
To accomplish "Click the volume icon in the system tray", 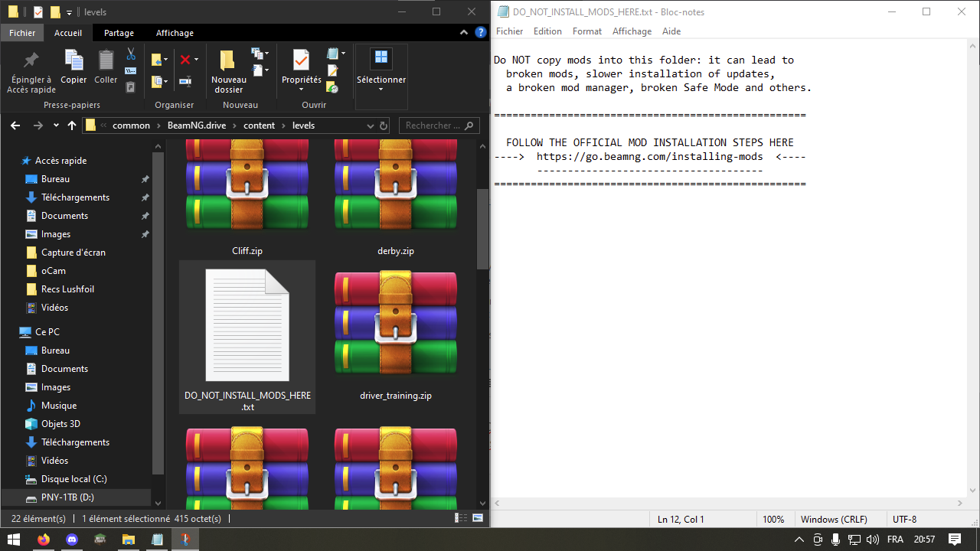I will pos(873,540).
